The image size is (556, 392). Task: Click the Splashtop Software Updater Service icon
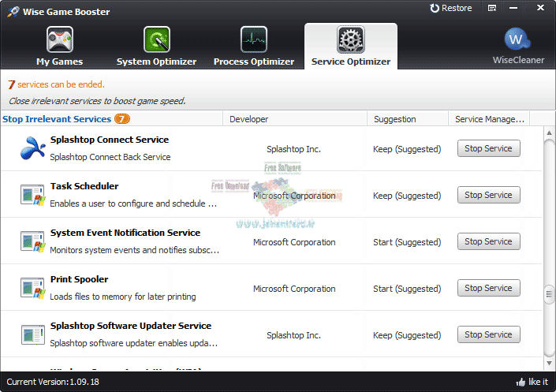(x=32, y=334)
